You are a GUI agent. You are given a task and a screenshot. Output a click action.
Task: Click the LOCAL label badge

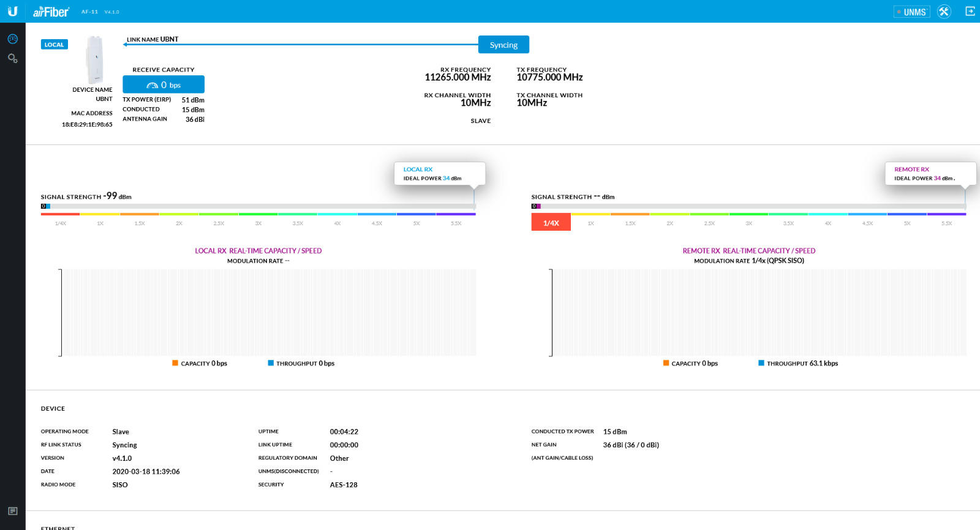pyautogui.click(x=54, y=45)
